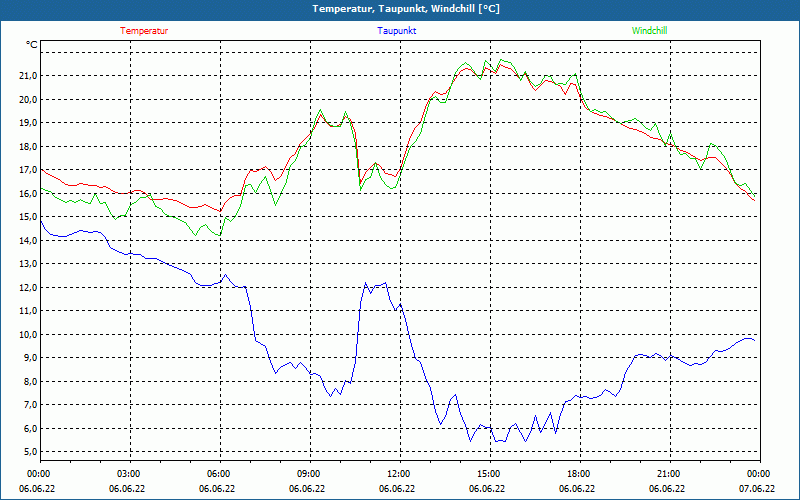Click the 12:00 time axis label
The height and width of the screenshot is (500, 800).
400,474
